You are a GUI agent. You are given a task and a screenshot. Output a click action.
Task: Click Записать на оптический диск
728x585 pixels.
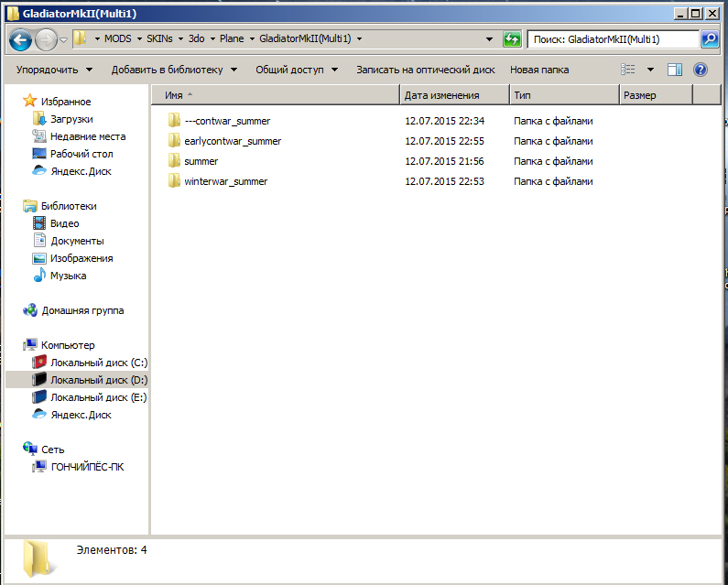[425, 70]
